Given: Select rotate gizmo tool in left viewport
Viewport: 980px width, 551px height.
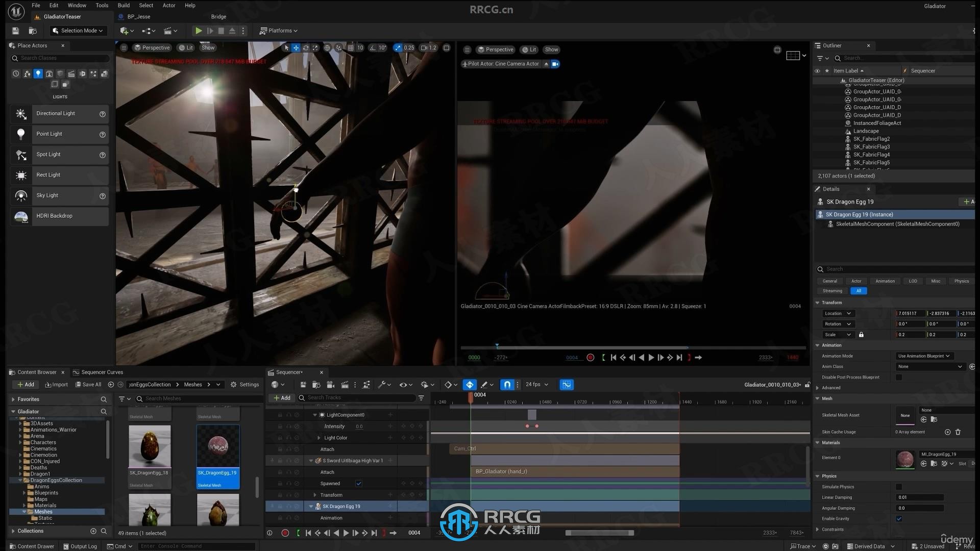Looking at the screenshot, I should click(306, 48).
